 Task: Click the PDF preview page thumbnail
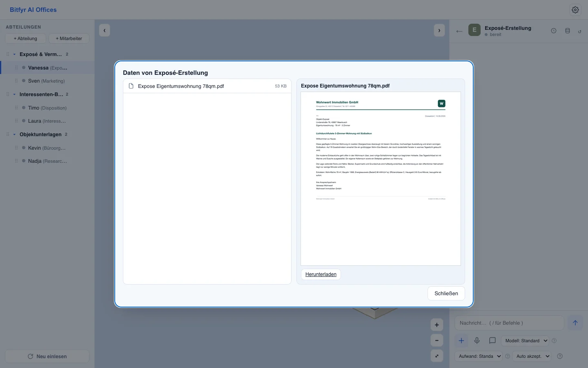tap(381, 179)
